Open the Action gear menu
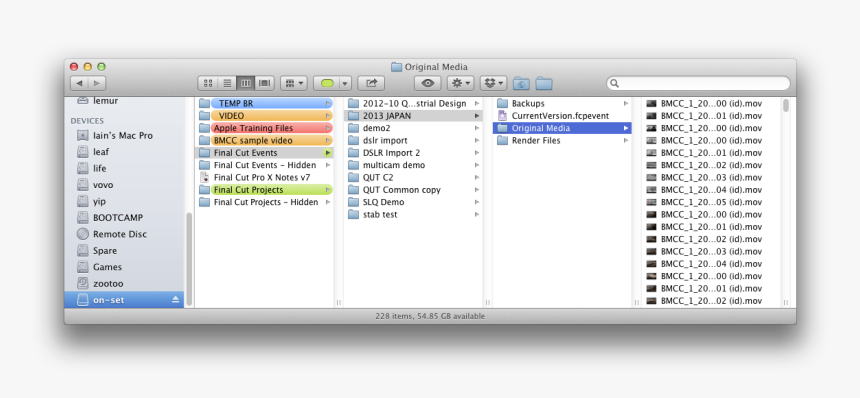 pos(460,83)
